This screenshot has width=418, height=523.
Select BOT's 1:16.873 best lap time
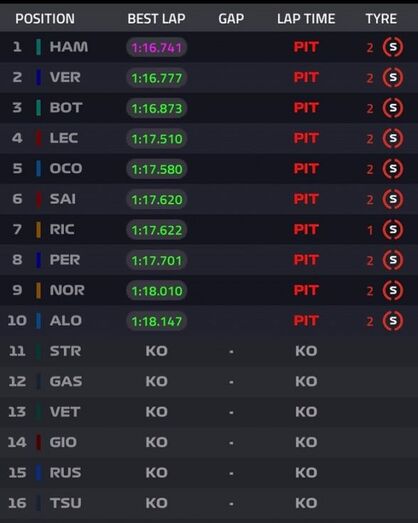click(156, 108)
